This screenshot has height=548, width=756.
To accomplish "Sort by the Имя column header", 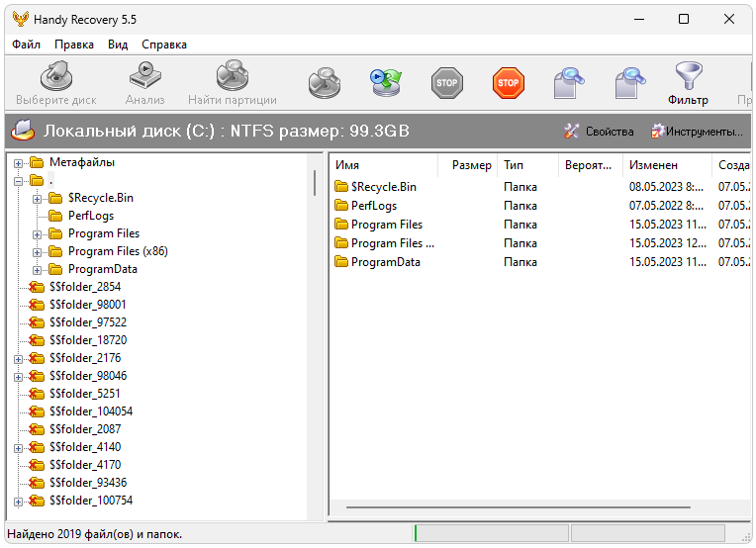I will click(384, 165).
